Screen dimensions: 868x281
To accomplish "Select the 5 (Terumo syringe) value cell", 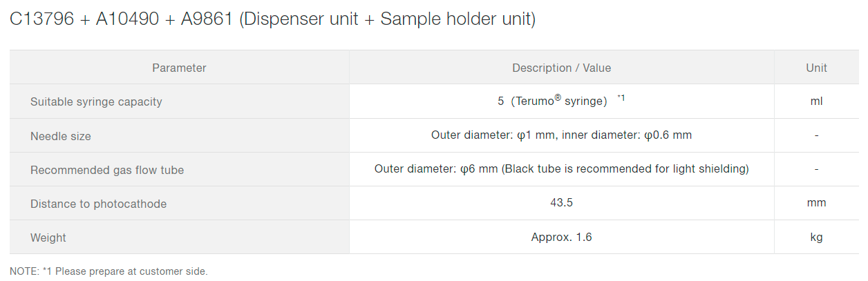I will pos(551,101).
